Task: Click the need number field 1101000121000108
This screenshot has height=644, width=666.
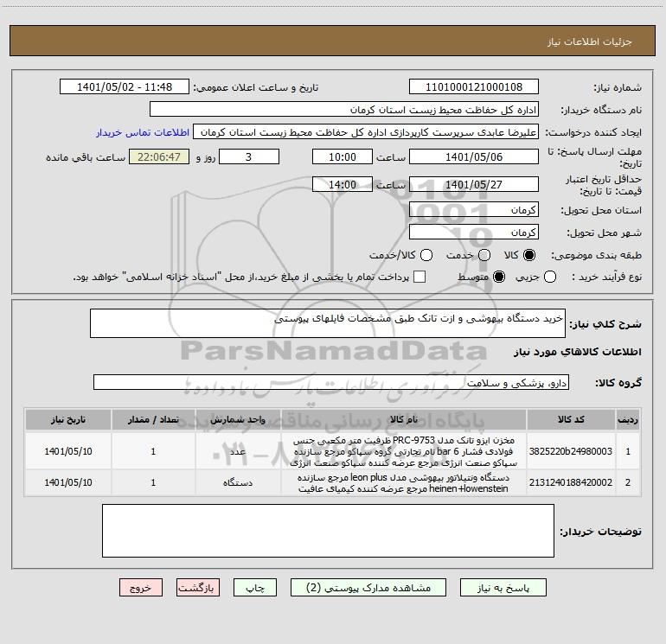Action: click(x=474, y=87)
